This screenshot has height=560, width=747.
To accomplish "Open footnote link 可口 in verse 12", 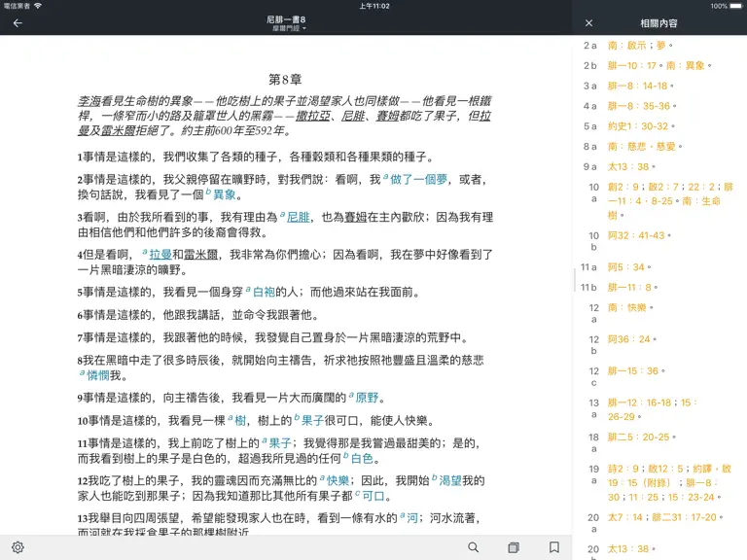I will point(373,496).
